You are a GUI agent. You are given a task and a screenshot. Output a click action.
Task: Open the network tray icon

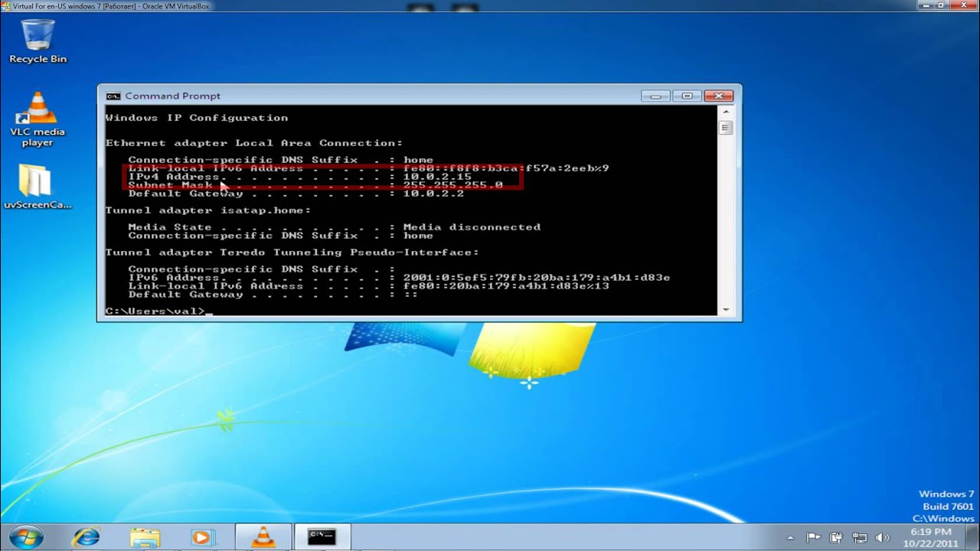(859, 537)
